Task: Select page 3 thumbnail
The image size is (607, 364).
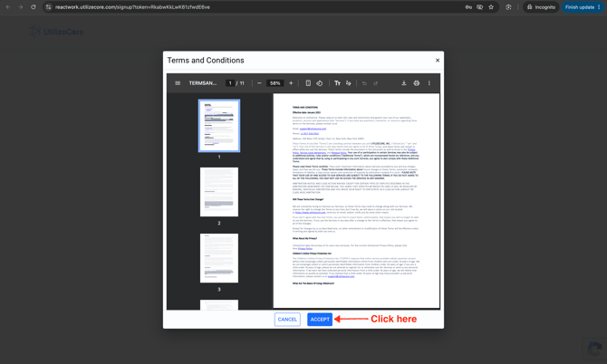Action: [219, 258]
